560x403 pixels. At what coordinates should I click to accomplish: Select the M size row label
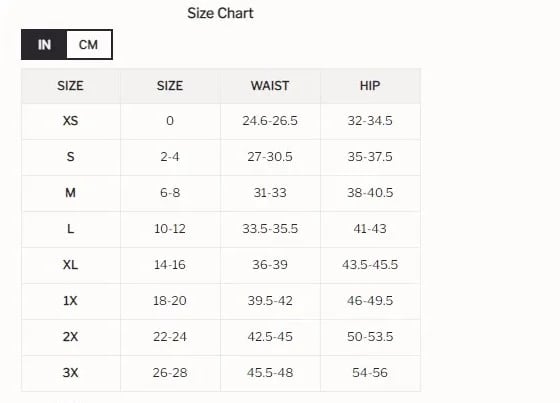pos(70,193)
